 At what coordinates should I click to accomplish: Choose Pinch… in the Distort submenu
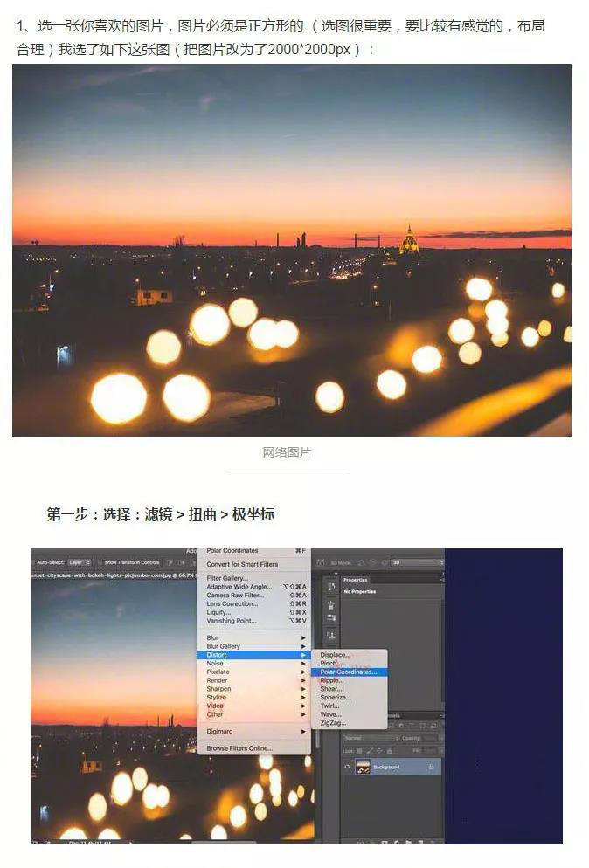coord(349,663)
